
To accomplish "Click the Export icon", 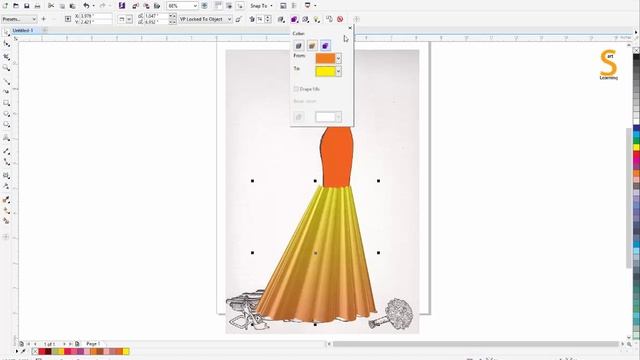I will 146,6.
